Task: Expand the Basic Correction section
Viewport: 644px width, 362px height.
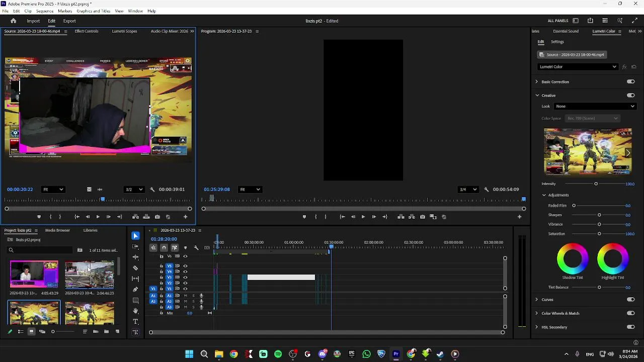Action: pyautogui.click(x=536, y=81)
